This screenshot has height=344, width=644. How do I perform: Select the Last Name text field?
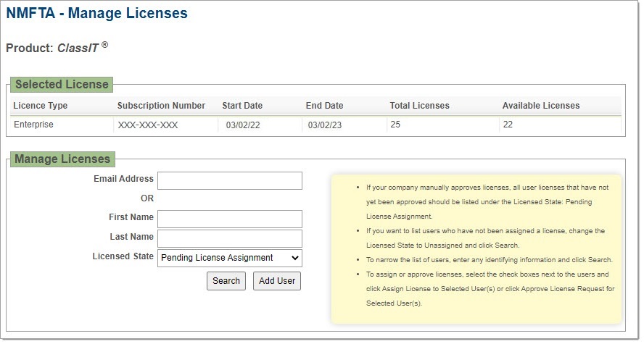pos(230,238)
